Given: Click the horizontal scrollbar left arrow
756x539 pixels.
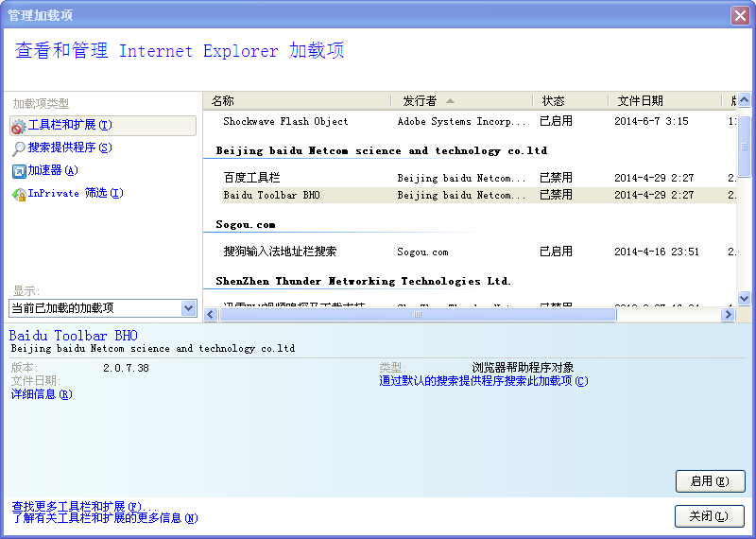Looking at the screenshot, I should tap(210, 315).
